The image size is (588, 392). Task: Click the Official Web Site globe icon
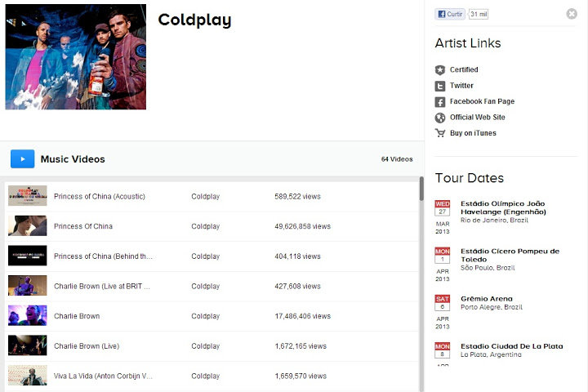click(440, 118)
